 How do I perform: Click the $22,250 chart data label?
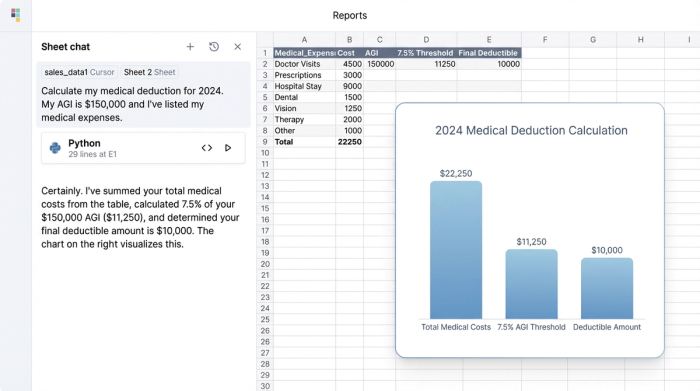(x=456, y=174)
